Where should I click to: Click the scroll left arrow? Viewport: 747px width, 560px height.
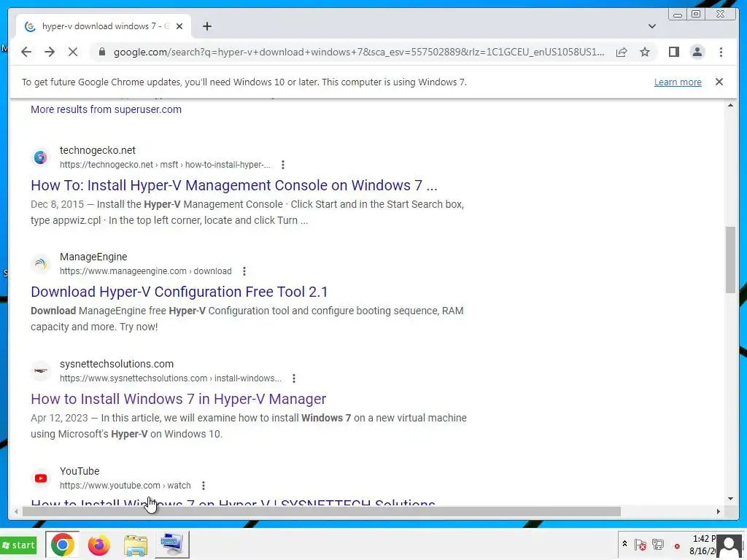click(x=16, y=511)
